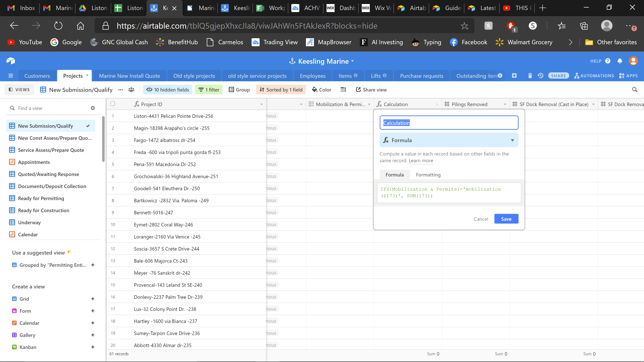
Task: Expand Calculation column header menu
Action: (x=437, y=104)
